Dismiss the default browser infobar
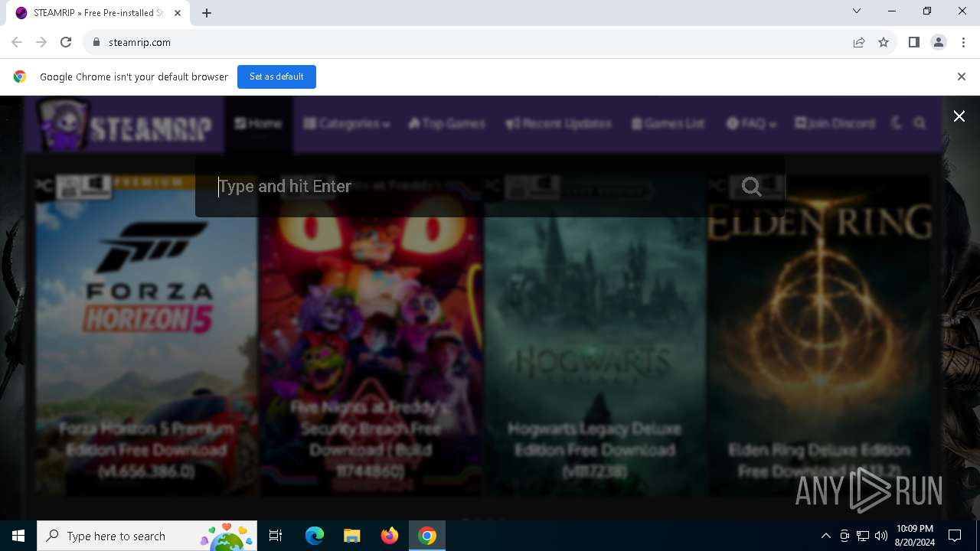980x551 pixels. tap(962, 77)
